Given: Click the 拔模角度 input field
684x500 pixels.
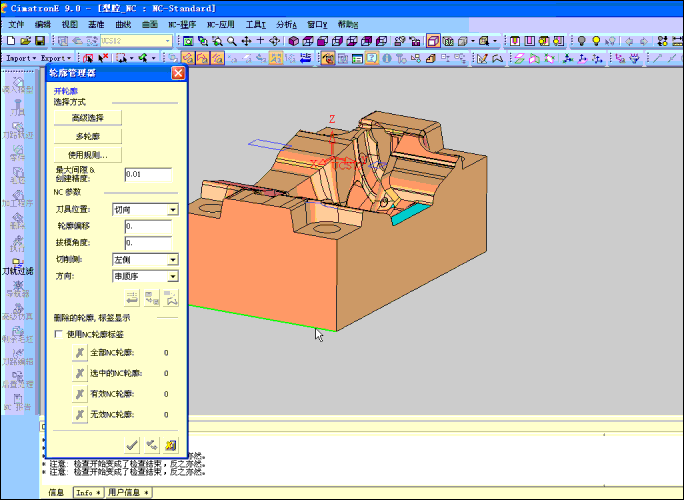Looking at the screenshot, I should click(x=148, y=243).
